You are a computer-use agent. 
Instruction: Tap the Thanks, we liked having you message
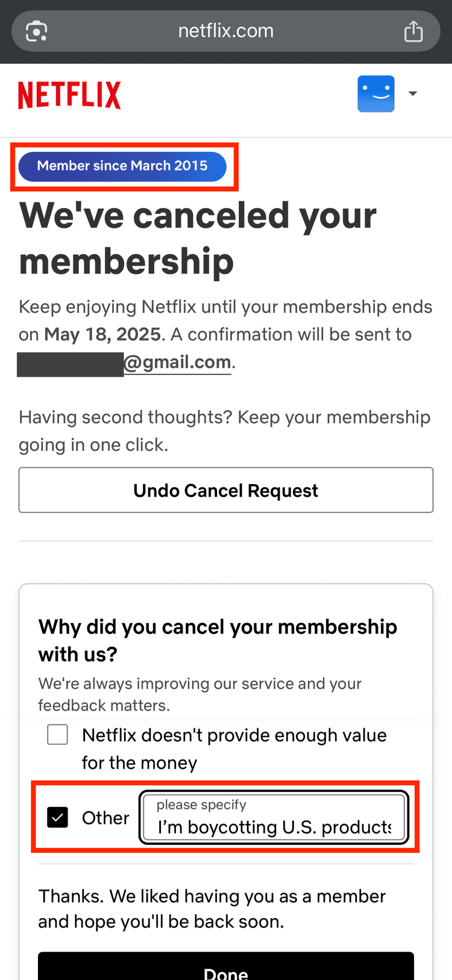tap(212, 909)
